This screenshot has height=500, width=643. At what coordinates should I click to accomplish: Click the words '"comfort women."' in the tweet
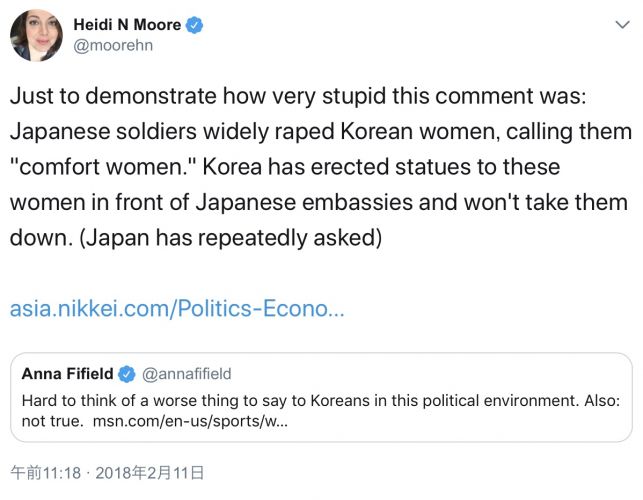click(96, 165)
